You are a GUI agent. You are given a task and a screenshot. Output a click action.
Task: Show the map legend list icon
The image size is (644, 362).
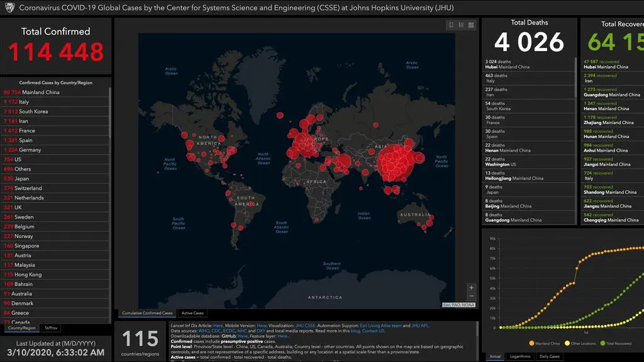click(x=461, y=25)
